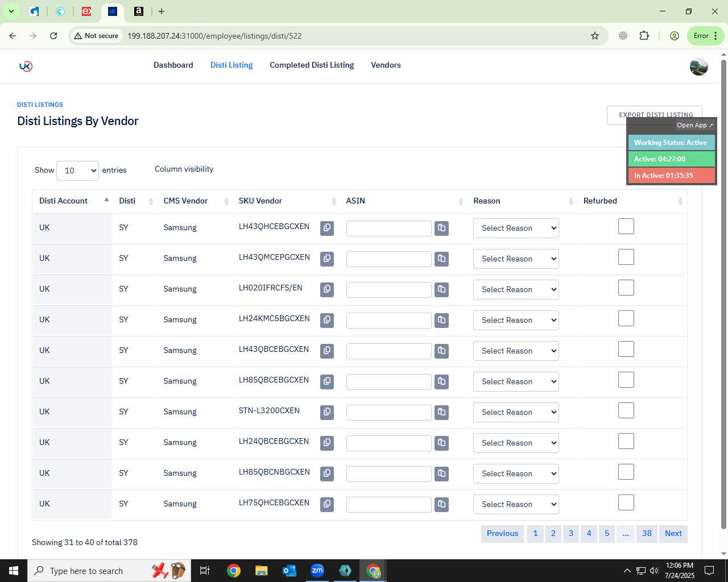Check Refurbed box for LH85QBCEBGCXEN
The width and height of the screenshot is (728, 582).
tap(626, 380)
